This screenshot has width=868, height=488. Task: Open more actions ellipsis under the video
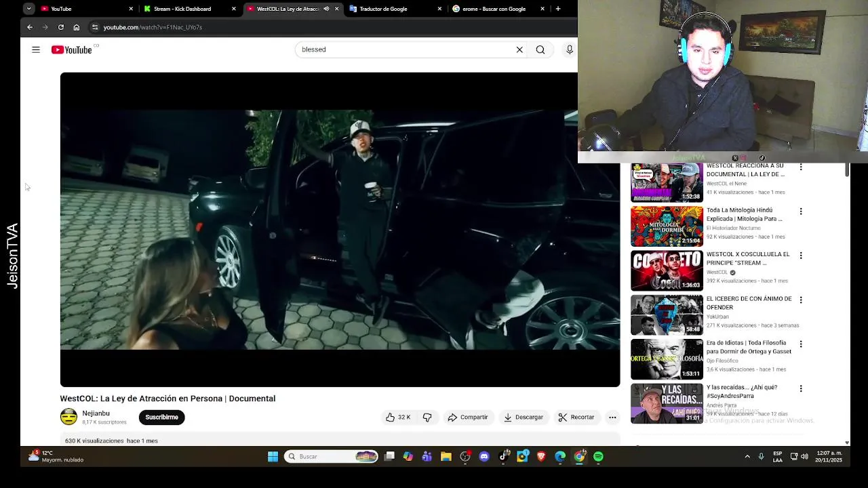pyautogui.click(x=612, y=418)
